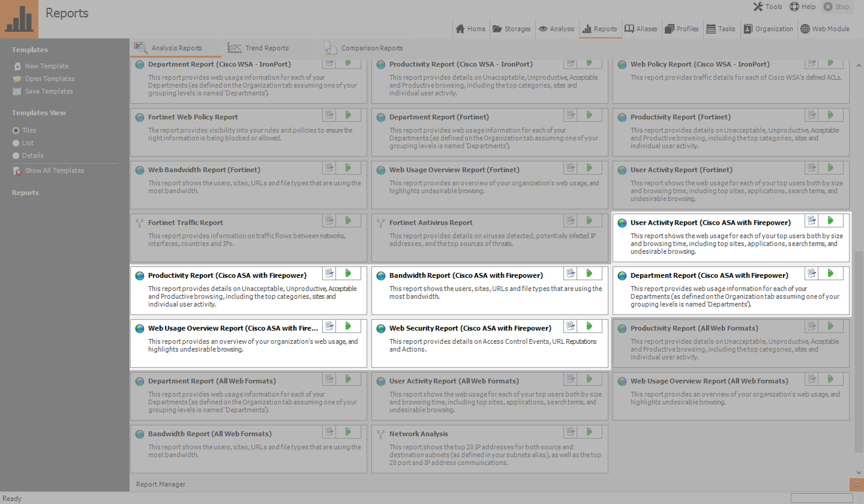Open the Web Module section
The height and width of the screenshot is (504, 864).
[x=825, y=29]
